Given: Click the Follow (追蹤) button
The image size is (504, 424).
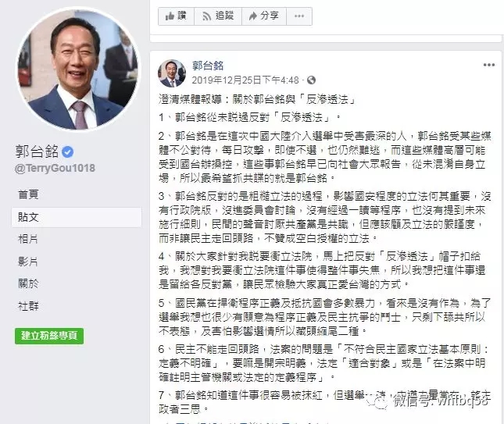Looking at the screenshot, I should (x=218, y=16).
